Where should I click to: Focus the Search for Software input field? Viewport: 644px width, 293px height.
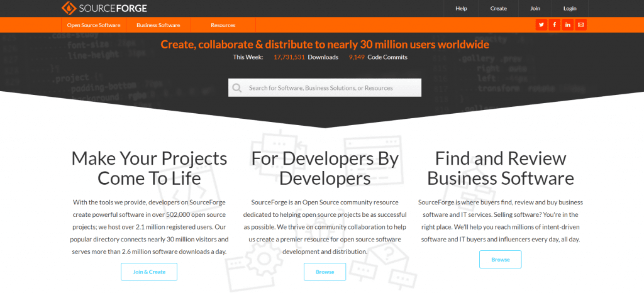(x=325, y=88)
